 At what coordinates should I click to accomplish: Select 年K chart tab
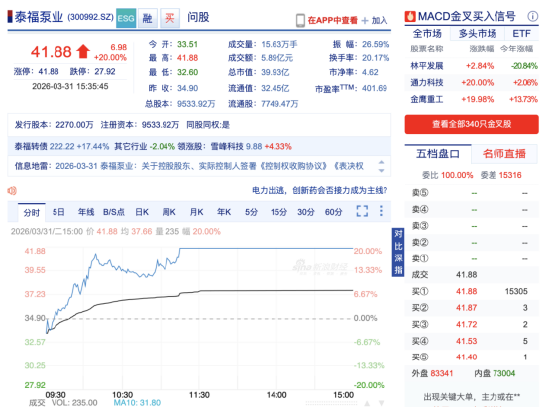224,212
